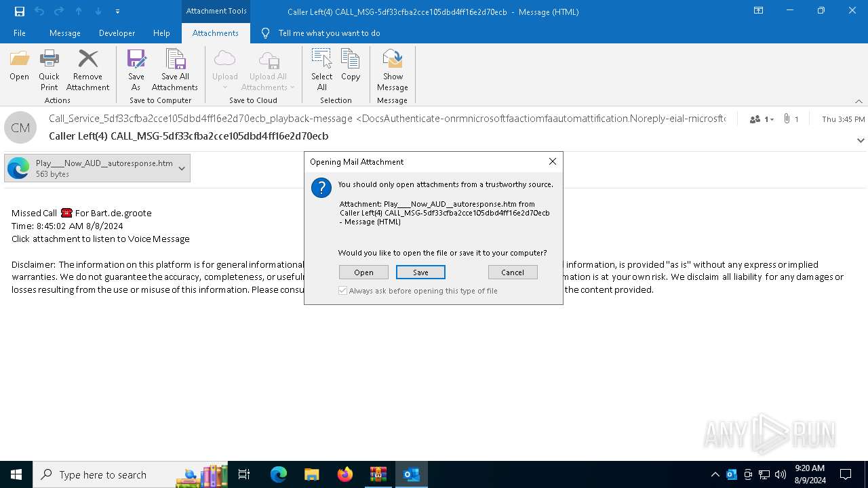Click the recipients people icon
This screenshot has width=868, height=488.
755,119
